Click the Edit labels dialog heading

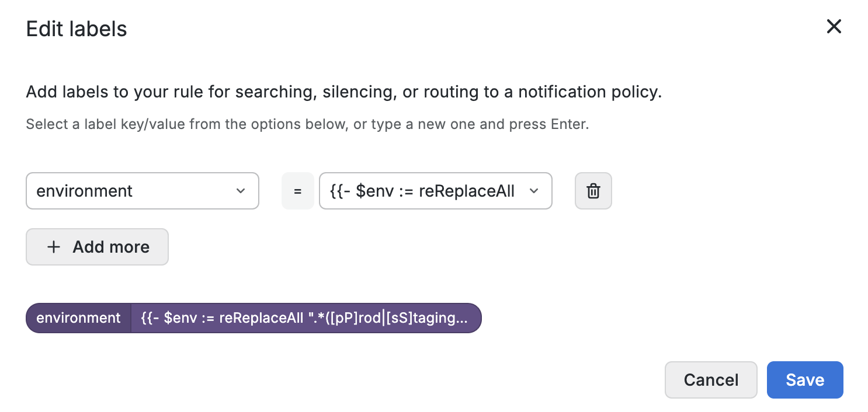[x=77, y=29]
